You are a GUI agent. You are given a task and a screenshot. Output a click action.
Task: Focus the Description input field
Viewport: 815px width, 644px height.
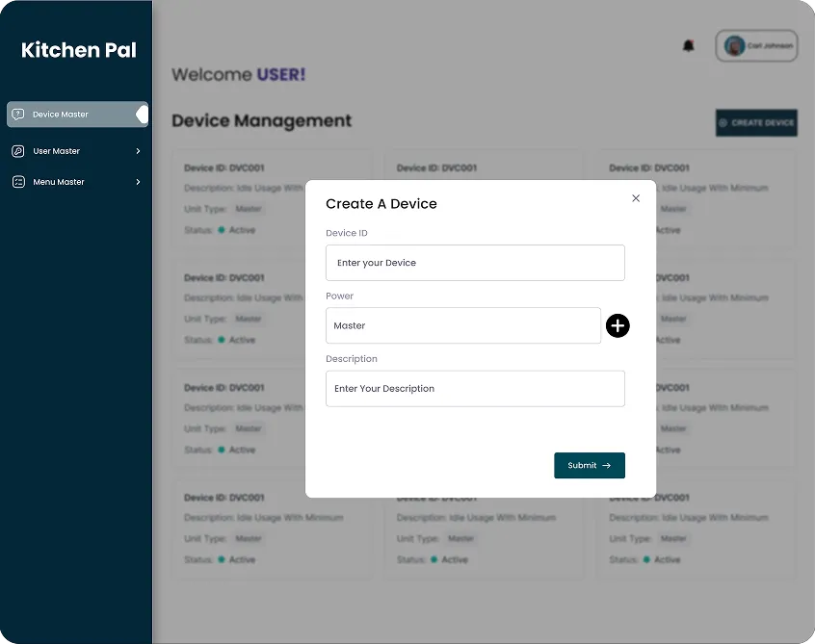coord(475,389)
